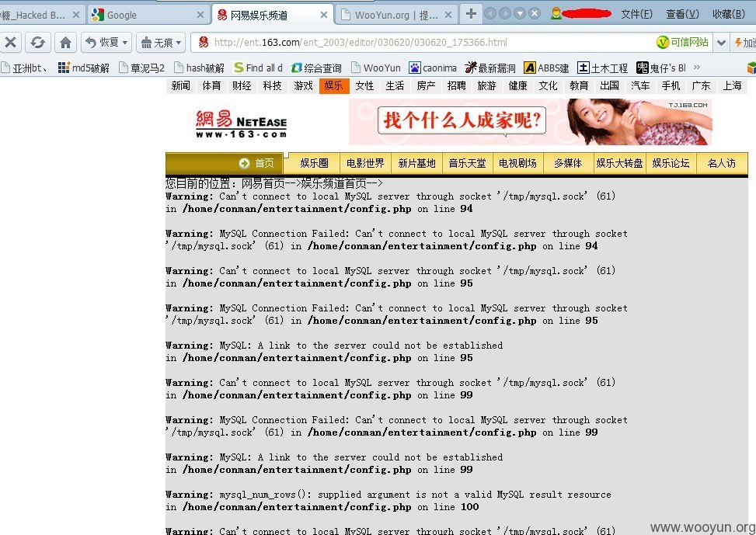756x535 pixels.
Task: Click the 游戏 channel link
Action: (303, 85)
